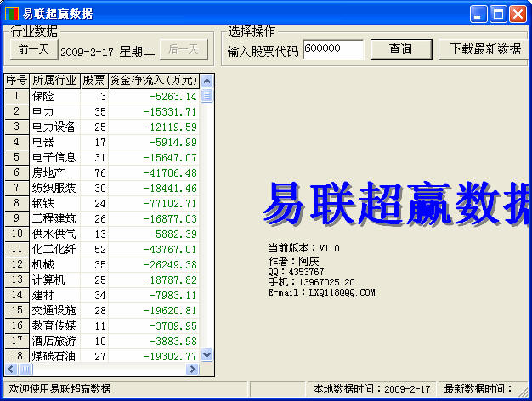The height and width of the screenshot is (401, 532).
Task: Click stock count 52 for 化工化纤
Action: point(100,250)
